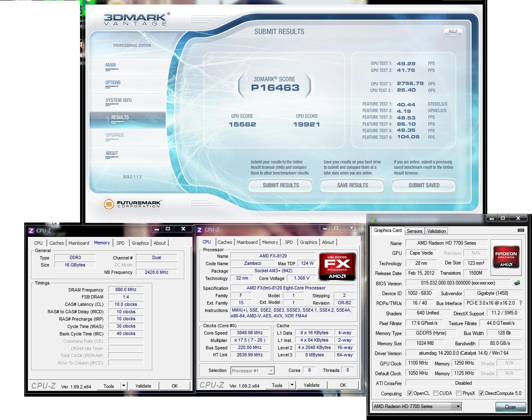Viewport: 532px width, 420px height.
Task: Click Validate in the processor CPU-Z window
Action: [x=312, y=385]
